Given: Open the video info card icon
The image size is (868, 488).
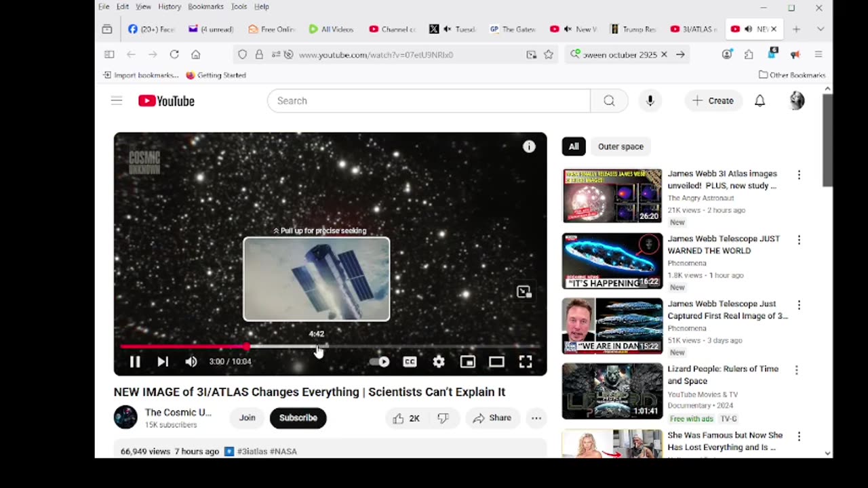Looking at the screenshot, I should 529,146.
